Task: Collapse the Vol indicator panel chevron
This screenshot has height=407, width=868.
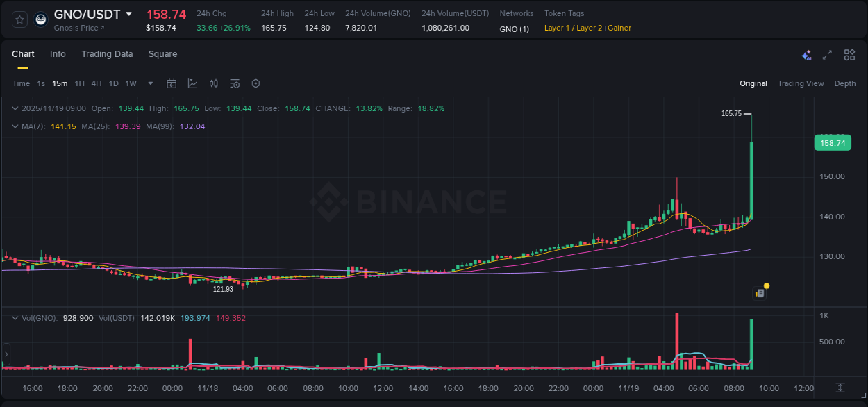Action: 15,317
